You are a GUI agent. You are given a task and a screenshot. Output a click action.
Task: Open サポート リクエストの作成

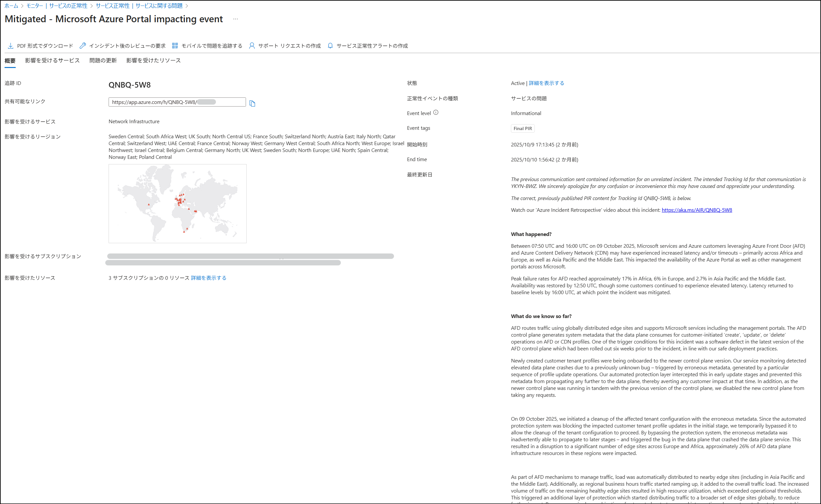click(x=289, y=46)
